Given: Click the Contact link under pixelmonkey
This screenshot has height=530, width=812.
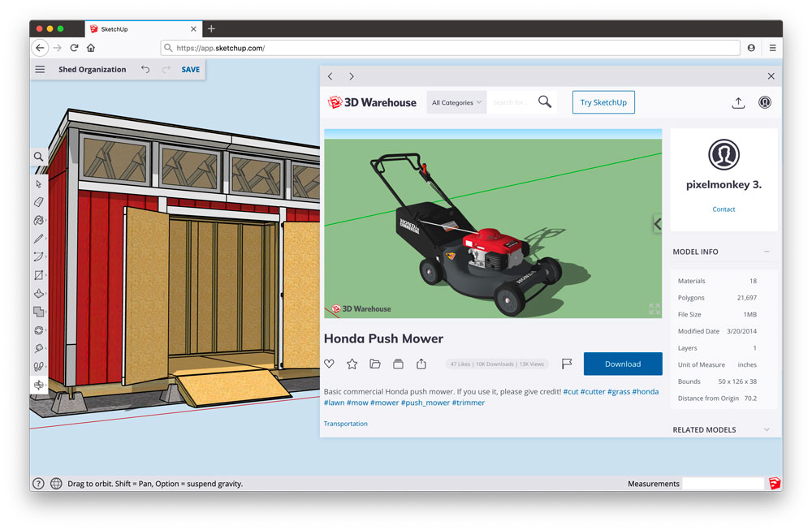Looking at the screenshot, I should [723, 209].
